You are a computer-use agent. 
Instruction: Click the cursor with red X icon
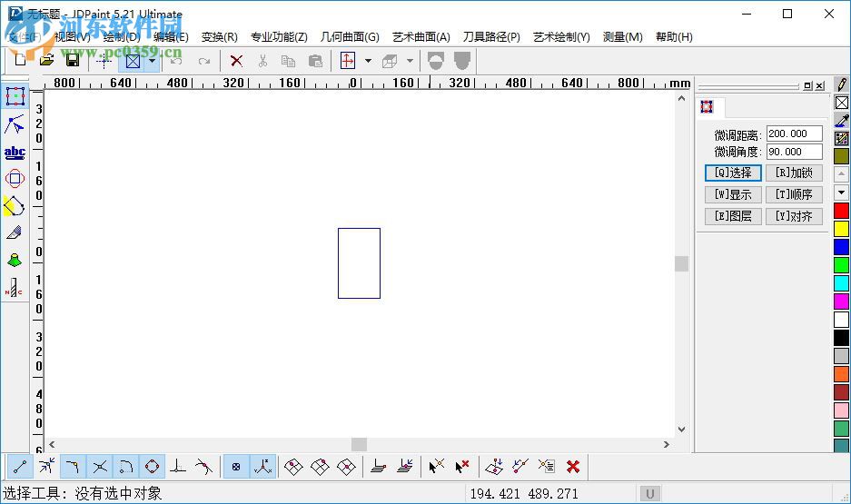462,467
